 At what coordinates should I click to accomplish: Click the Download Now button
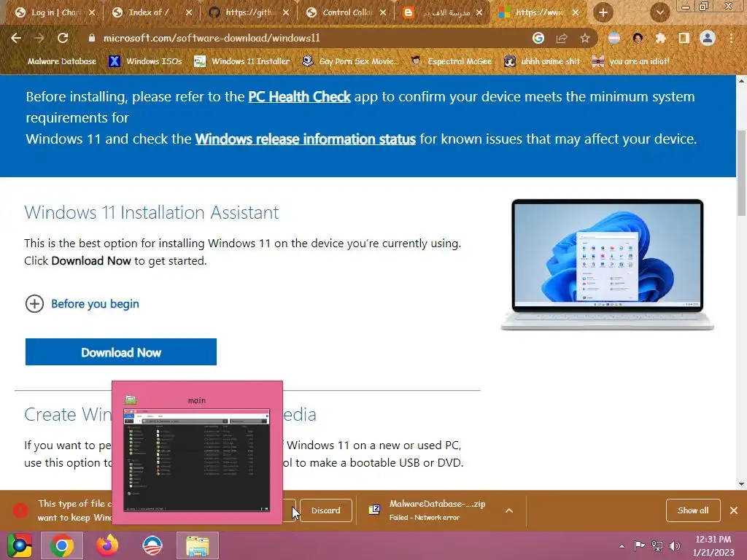click(x=121, y=352)
